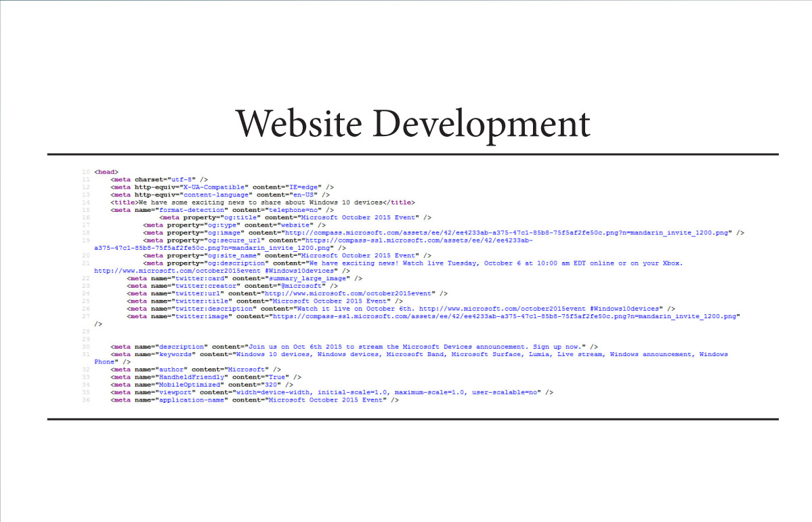
Task: Click the MobileOptimized "320" line
Action: [201, 385]
